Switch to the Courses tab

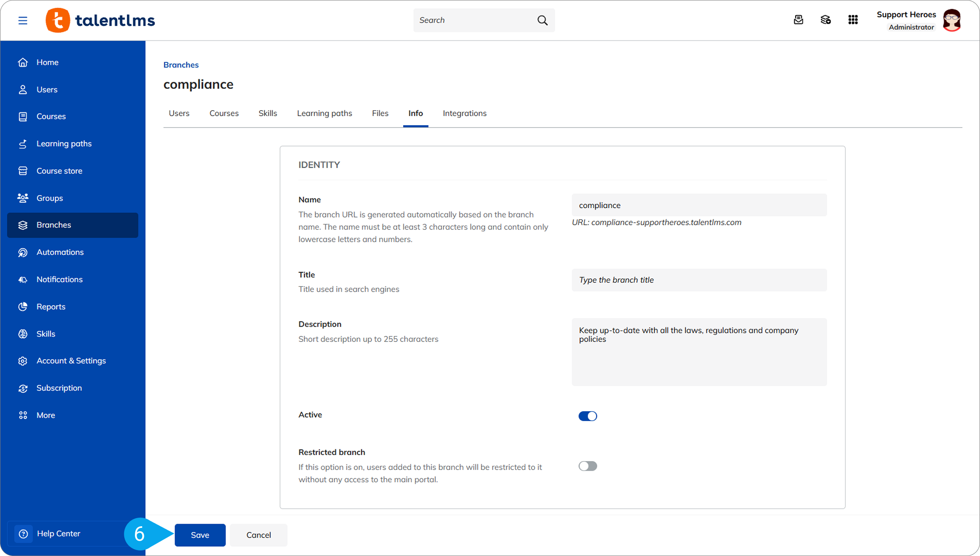(224, 113)
